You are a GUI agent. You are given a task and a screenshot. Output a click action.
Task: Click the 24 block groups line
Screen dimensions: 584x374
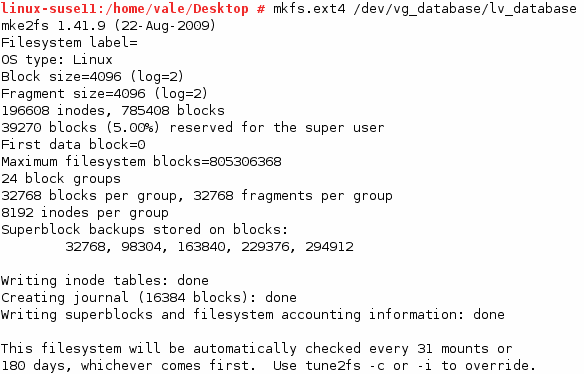click(61, 179)
